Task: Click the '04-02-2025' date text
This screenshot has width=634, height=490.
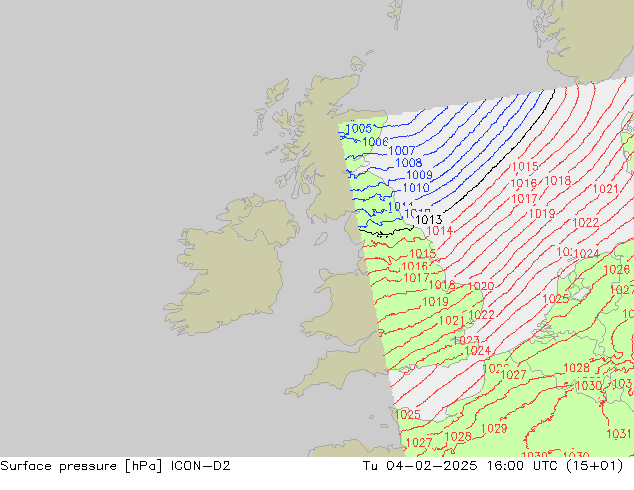Action: tap(431, 466)
